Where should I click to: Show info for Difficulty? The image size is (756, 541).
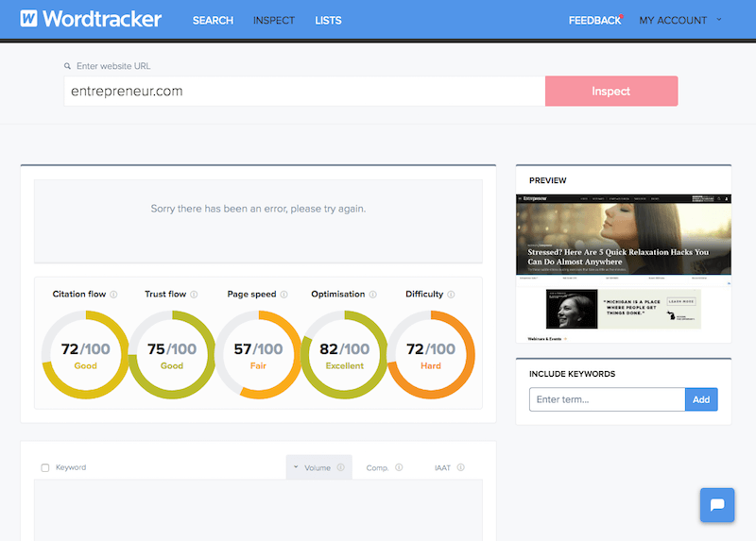[x=451, y=295]
